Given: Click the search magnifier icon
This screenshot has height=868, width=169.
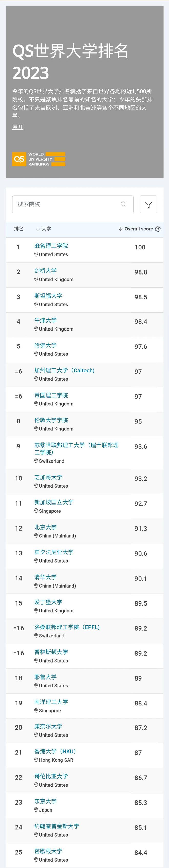Looking at the screenshot, I should point(124,204).
